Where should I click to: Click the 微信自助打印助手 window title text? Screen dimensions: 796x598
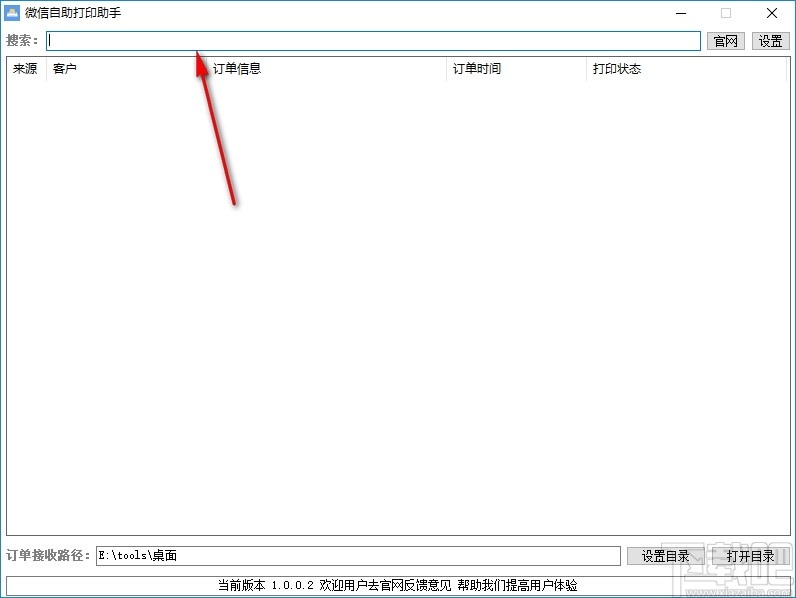73,13
